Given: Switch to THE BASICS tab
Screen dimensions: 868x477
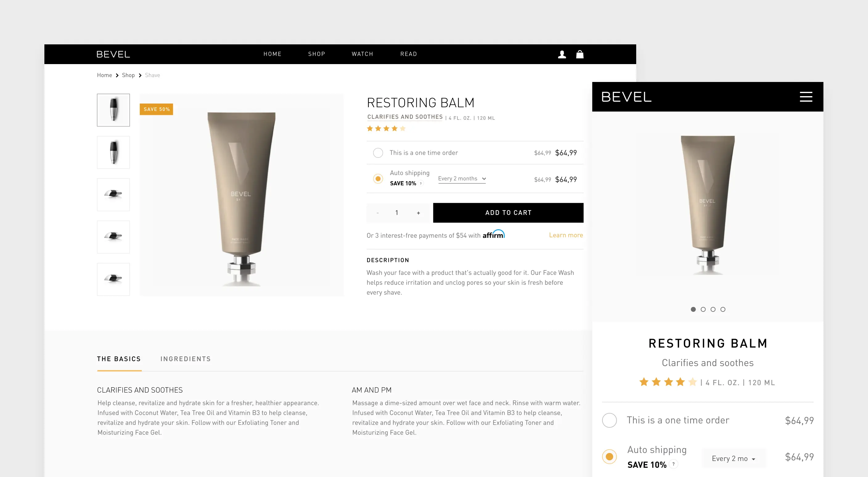Looking at the screenshot, I should (119, 359).
